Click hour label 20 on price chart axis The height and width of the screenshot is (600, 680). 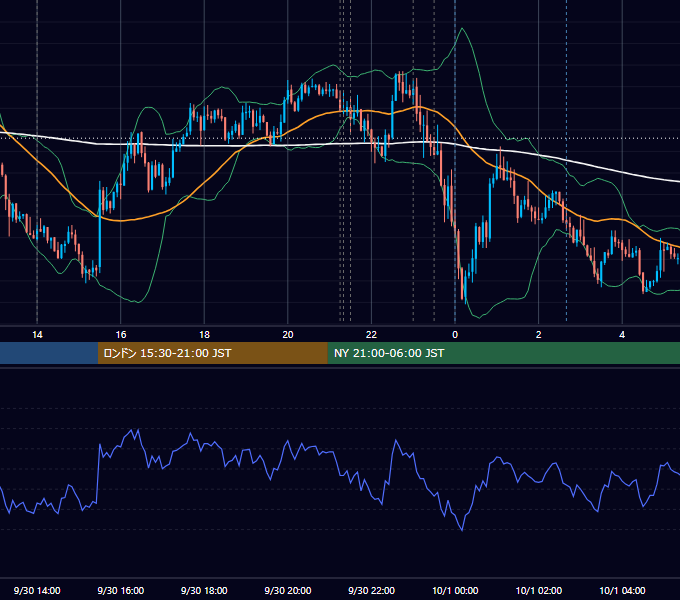coord(288,335)
